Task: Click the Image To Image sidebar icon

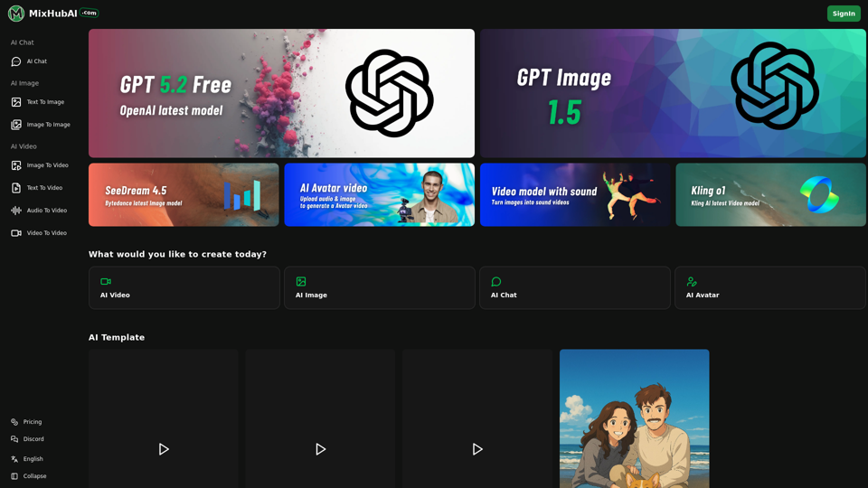Action: [16, 125]
